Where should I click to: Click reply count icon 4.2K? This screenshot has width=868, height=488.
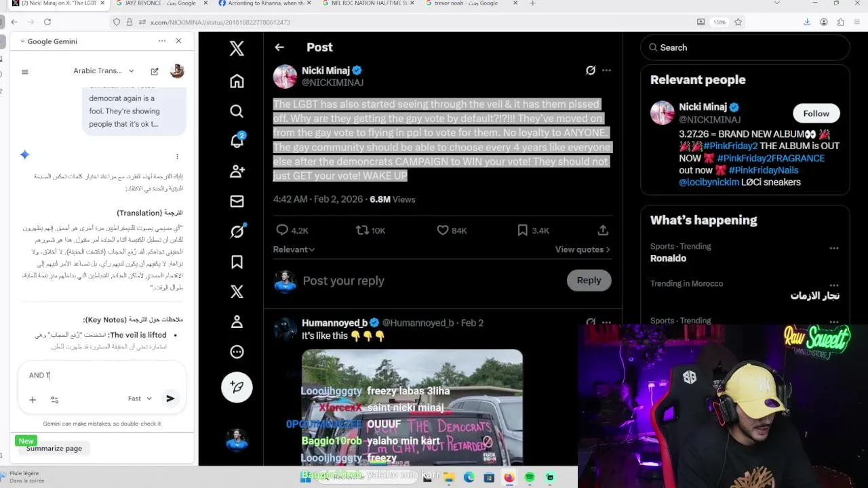pos(282,230)
